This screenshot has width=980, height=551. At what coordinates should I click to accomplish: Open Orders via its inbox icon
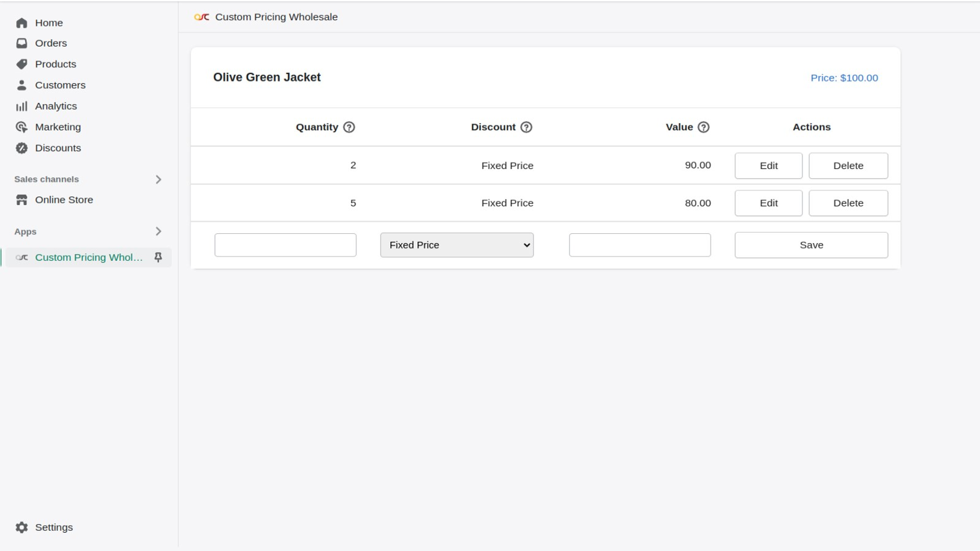(22, 43)
